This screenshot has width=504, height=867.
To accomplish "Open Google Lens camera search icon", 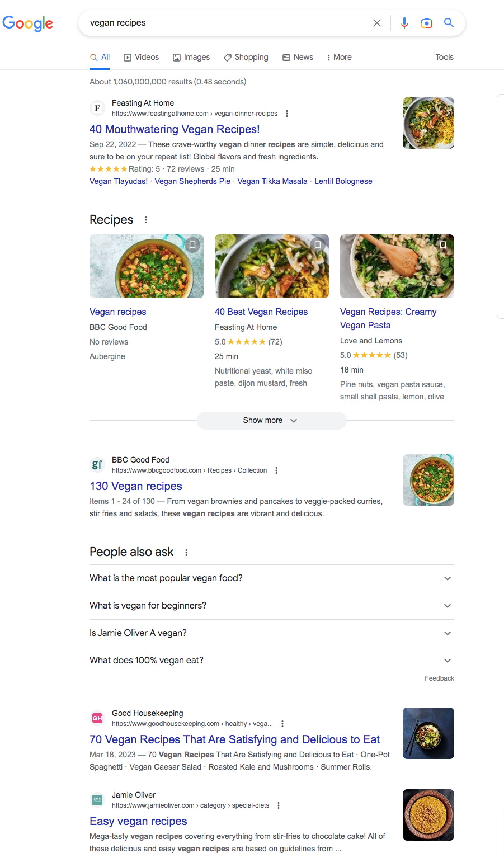I will (x=427, y=23).
